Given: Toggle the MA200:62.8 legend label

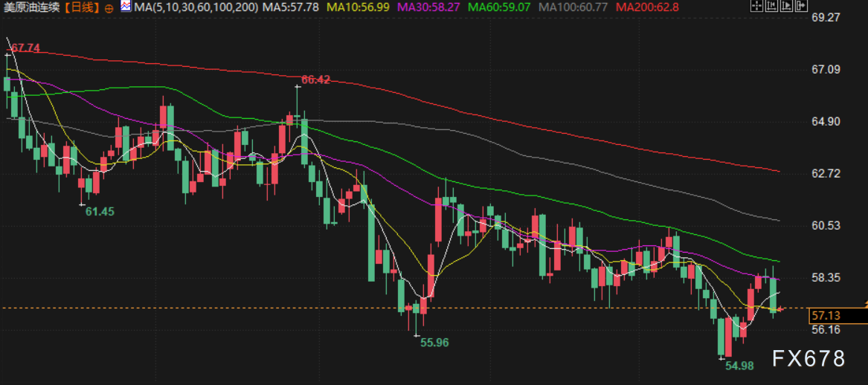Looking at the screenshot, I should pos(647,7).
